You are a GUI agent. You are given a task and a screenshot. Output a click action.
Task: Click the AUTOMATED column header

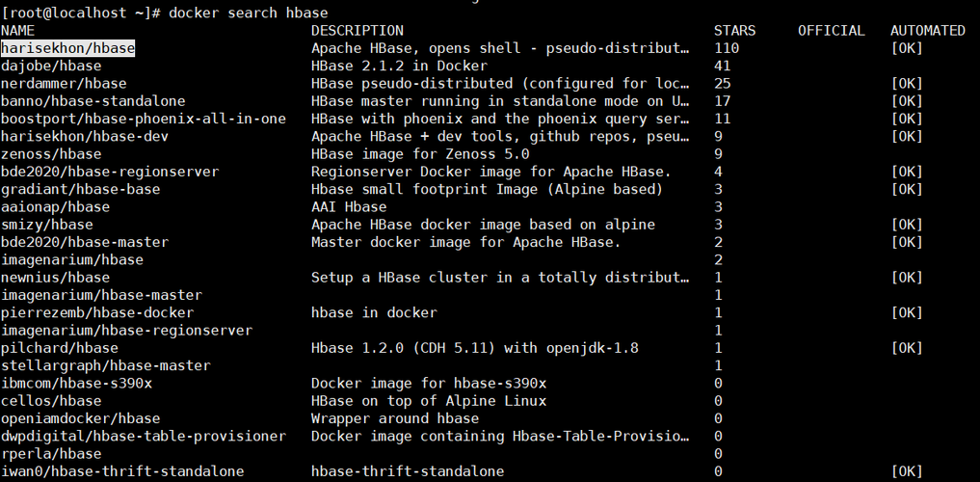pyautogui.click(x=928, y=31)
